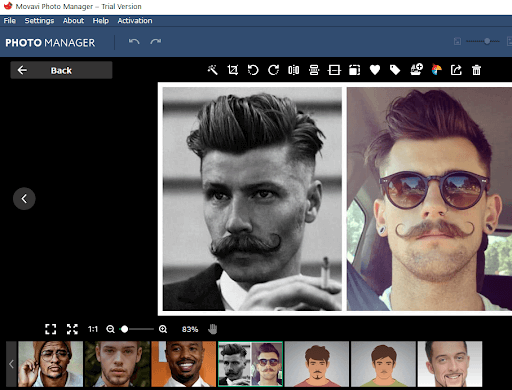Image resolution: width=512 pixels, height=390 pixels.
Task: Click the Redo arrow icon
Action: tap(156, 42)
